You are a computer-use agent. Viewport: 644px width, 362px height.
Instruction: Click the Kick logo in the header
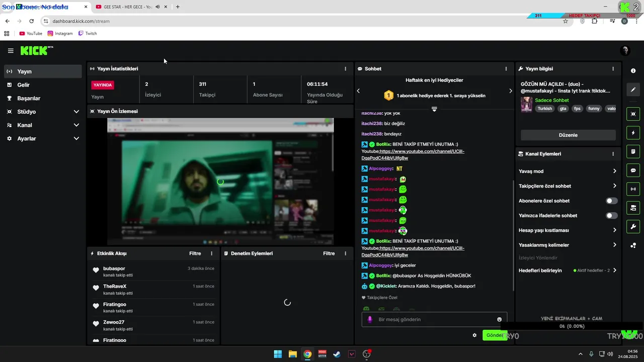(x=36, y=50)
